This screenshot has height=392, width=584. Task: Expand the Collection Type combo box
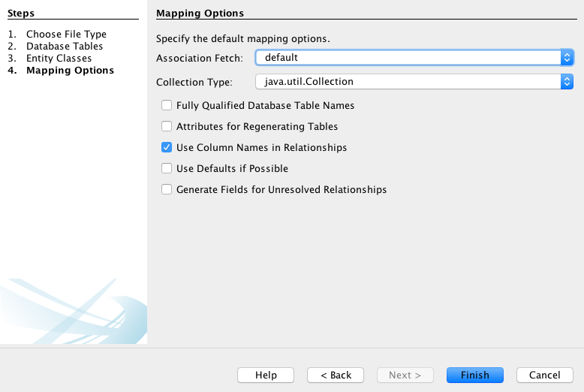[414, 81]
